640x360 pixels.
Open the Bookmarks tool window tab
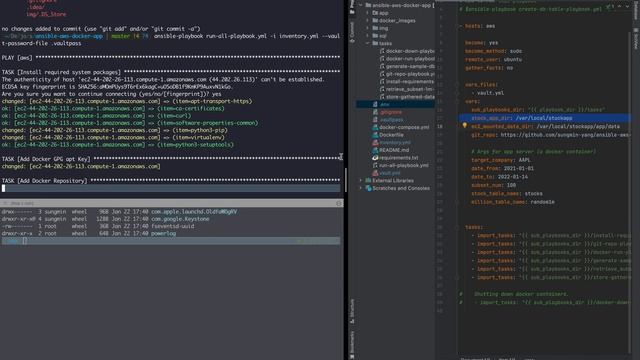tap(352, 345)
